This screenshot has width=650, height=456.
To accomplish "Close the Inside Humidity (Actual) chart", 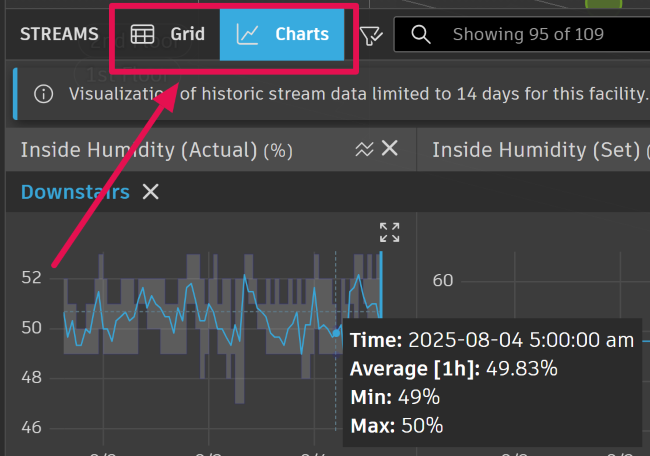I will (x=390, y=149).
